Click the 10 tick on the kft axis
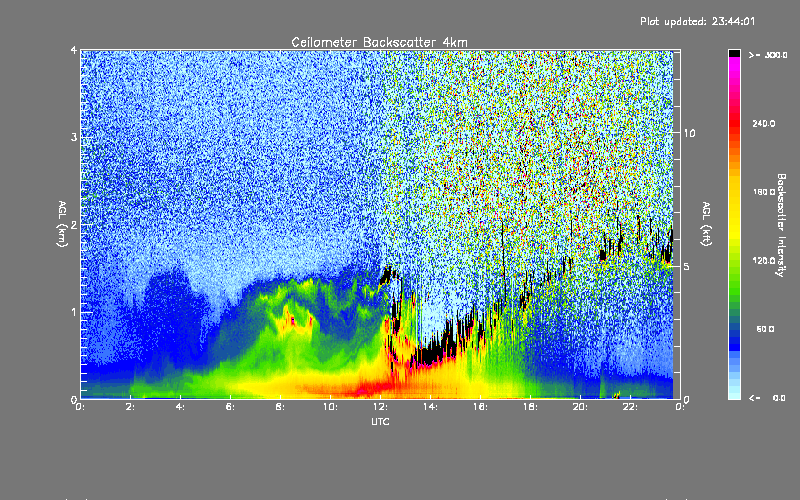Image resolution: width=800 pixels, height=500 pixels. [x=689, y=133]
